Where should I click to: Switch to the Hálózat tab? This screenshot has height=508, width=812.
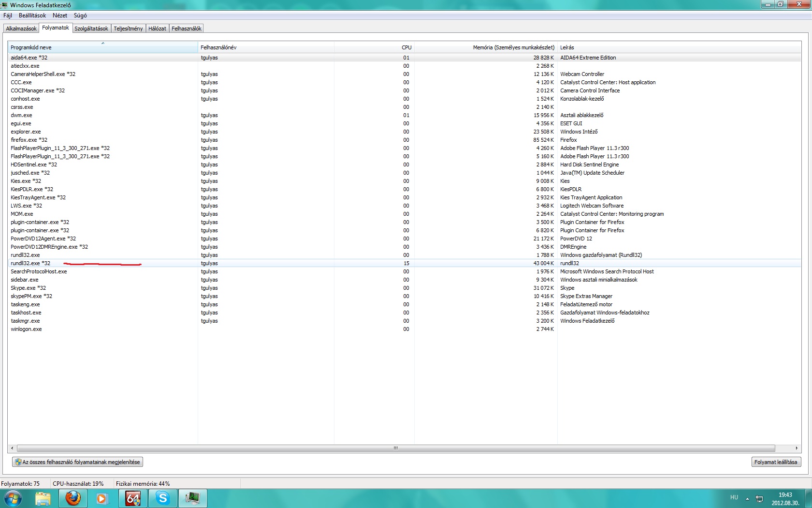pyautogui.click(x=157, y=29)
